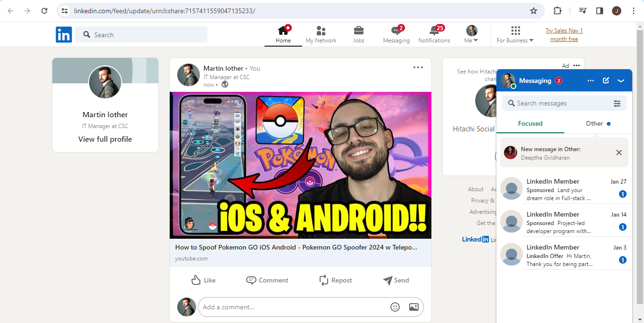
Task: Go forward with the browser forward arrow
Action: point(27,11)
